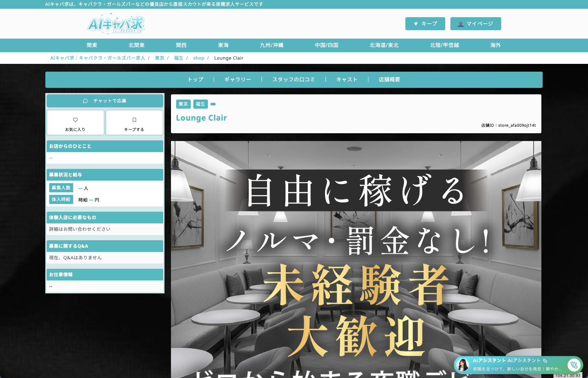
Task: Open the 北関東 region menu
Action: pyautogui.click(x=137, y=45)
